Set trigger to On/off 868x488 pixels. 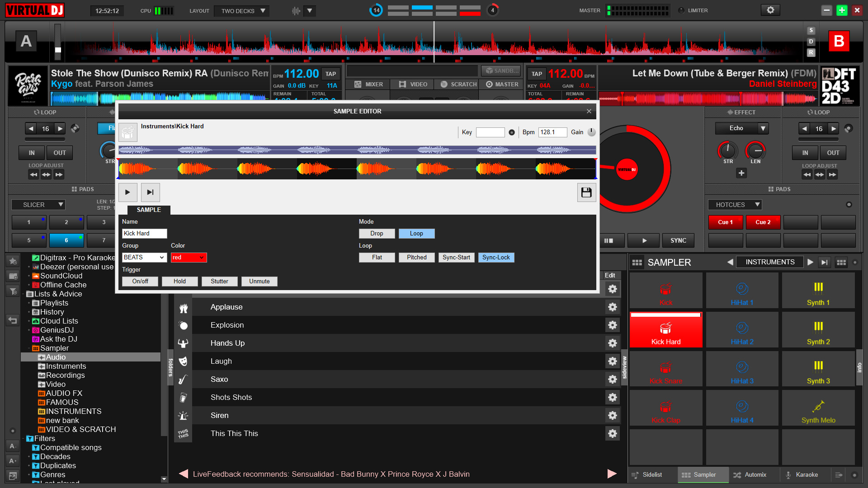140,282
